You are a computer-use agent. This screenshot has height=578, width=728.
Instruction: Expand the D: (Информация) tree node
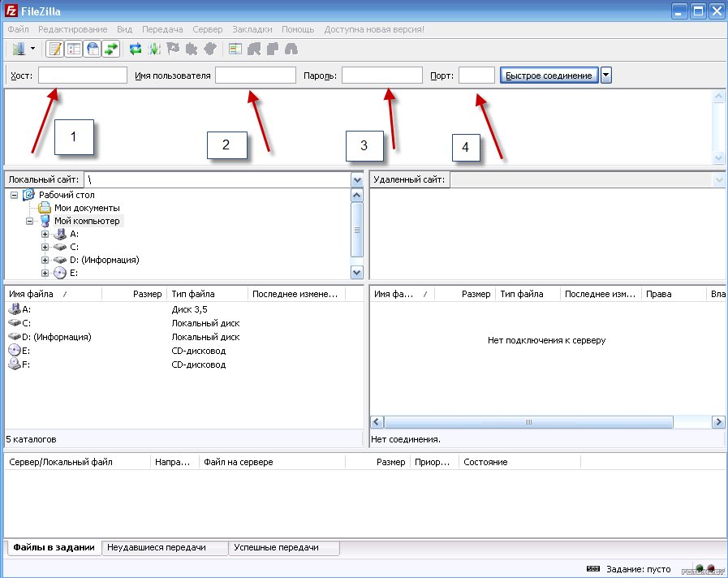click(45, 260)
